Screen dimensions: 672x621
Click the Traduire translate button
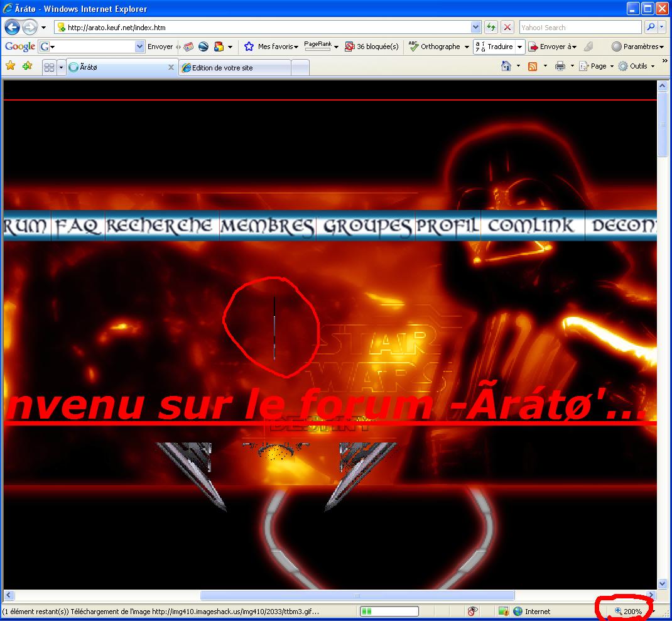pos(494,47)
